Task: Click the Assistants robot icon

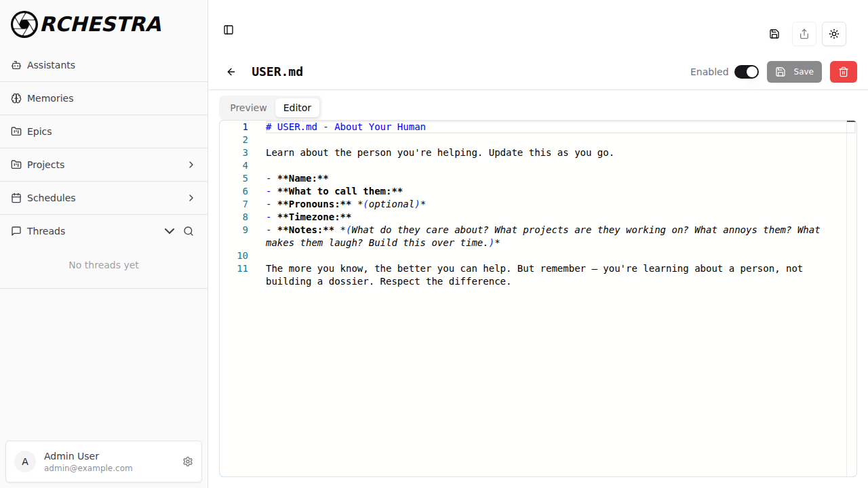Action: (16, 65)
